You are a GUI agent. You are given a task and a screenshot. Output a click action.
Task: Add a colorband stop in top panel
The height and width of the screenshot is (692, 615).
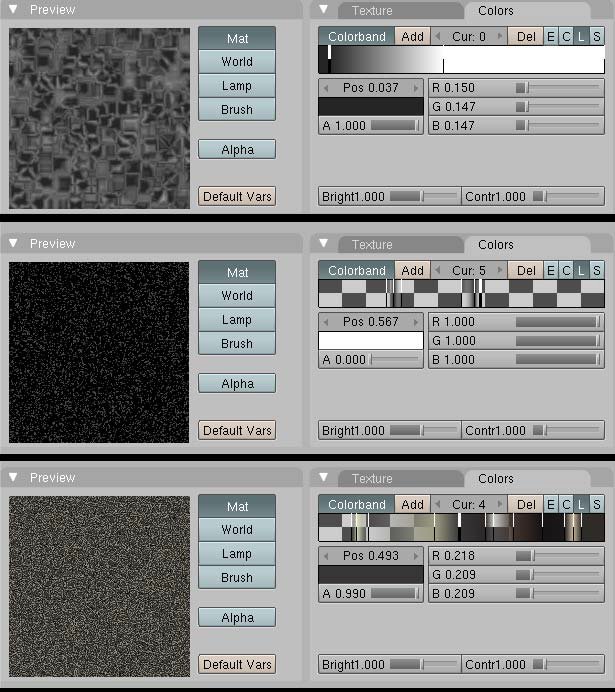(x=412, y=37)
